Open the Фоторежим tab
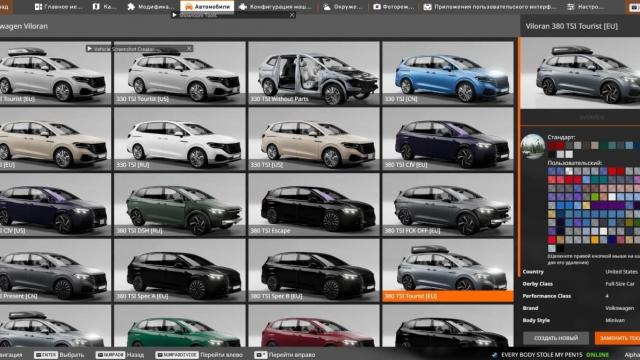This screenshot has width=640, height=360. [x=394, y=7]
